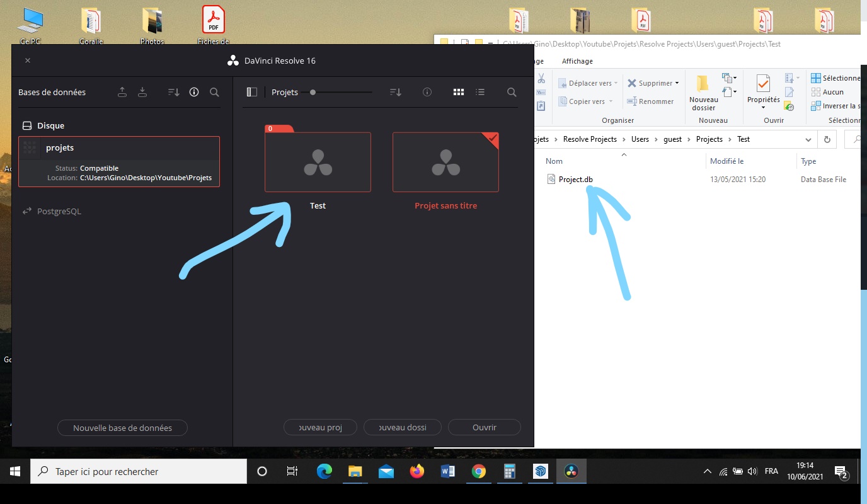Open sort options for Projets list

396,92
